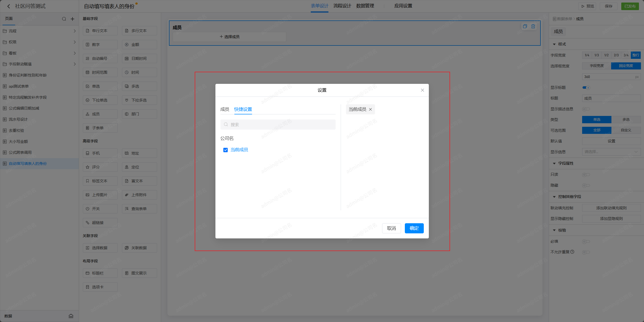
Task: Click the collapse icon beside 数据
Action: click(71, 316)
